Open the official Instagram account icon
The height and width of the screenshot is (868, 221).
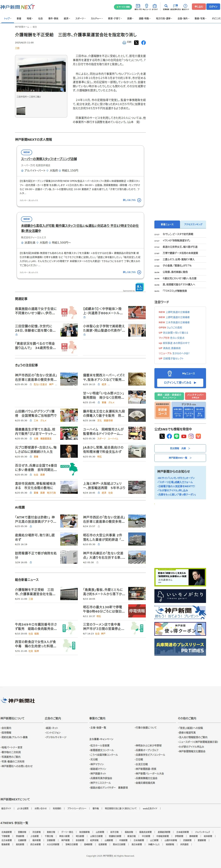tap(191, 436)
